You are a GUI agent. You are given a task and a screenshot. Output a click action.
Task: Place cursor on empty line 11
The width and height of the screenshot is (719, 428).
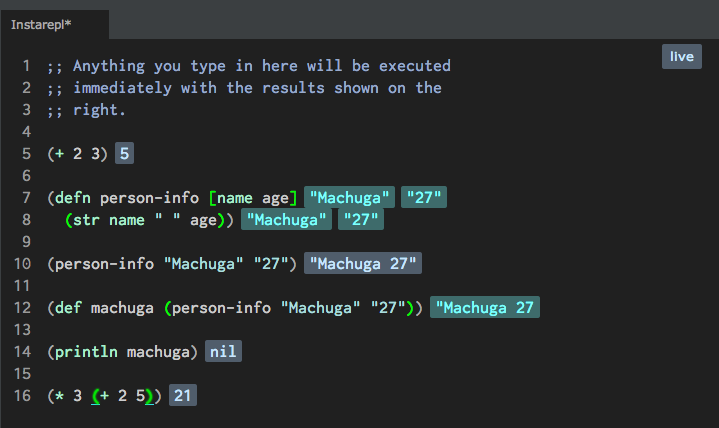coord(200,286)
